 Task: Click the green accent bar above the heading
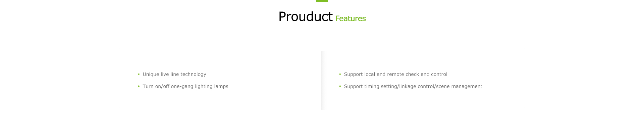point(322,1)
